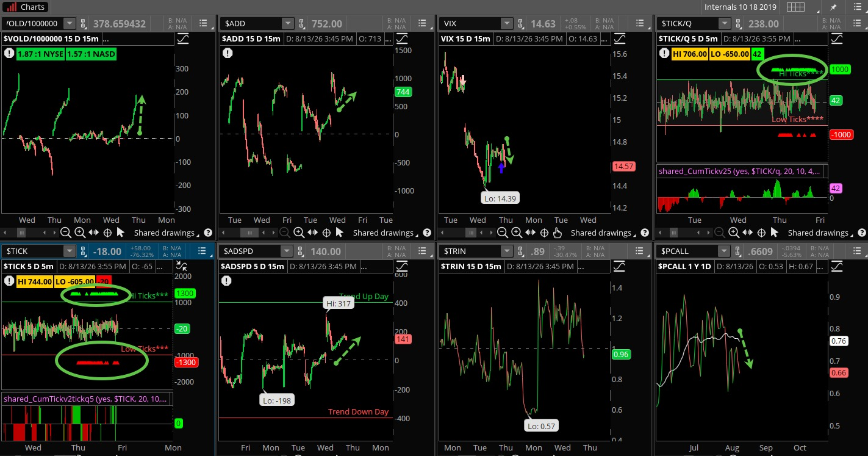Select hand drawing tool under VIX chart
The height and width of the screenshot is (456, 868).
coord(558,233)
